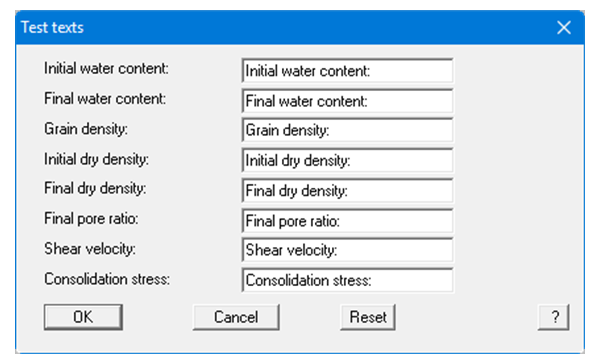Click the help question mark icon
The image size is (613, 364).
tap(554, 317)
